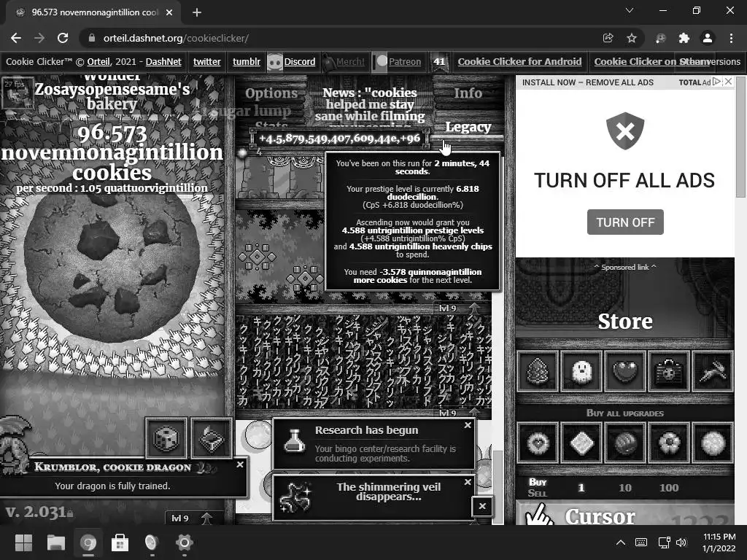Image resolution: width=747 pixels, height=560 pixels.
Task: Open the browser extensions puzzle icon
Action: click(x=684, y=38)
